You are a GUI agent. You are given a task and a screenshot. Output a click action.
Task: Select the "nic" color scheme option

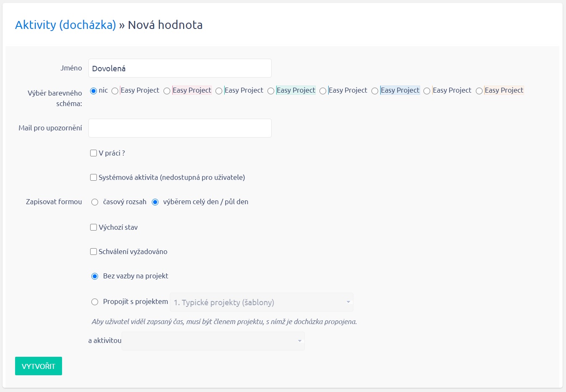tap(93, 91)
